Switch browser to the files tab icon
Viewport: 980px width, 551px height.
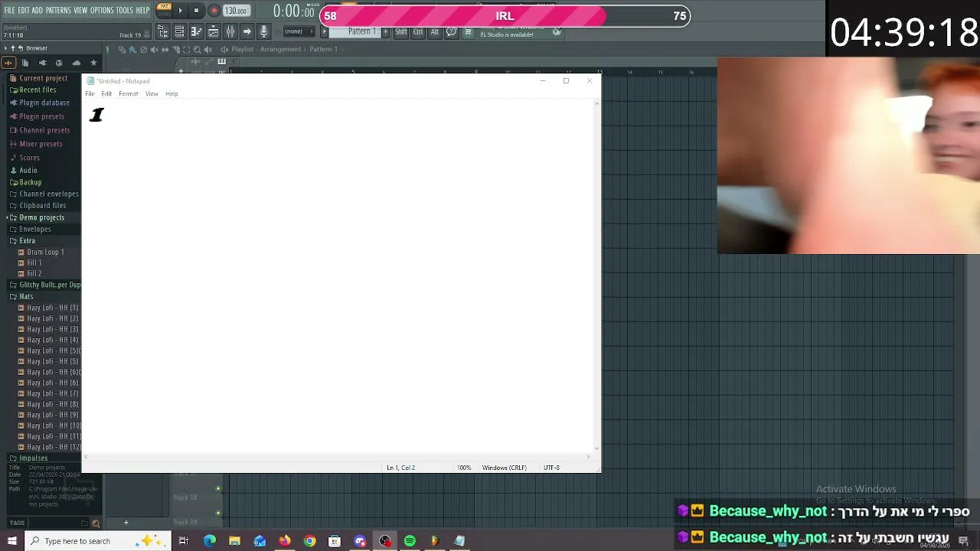coord(25,63)
